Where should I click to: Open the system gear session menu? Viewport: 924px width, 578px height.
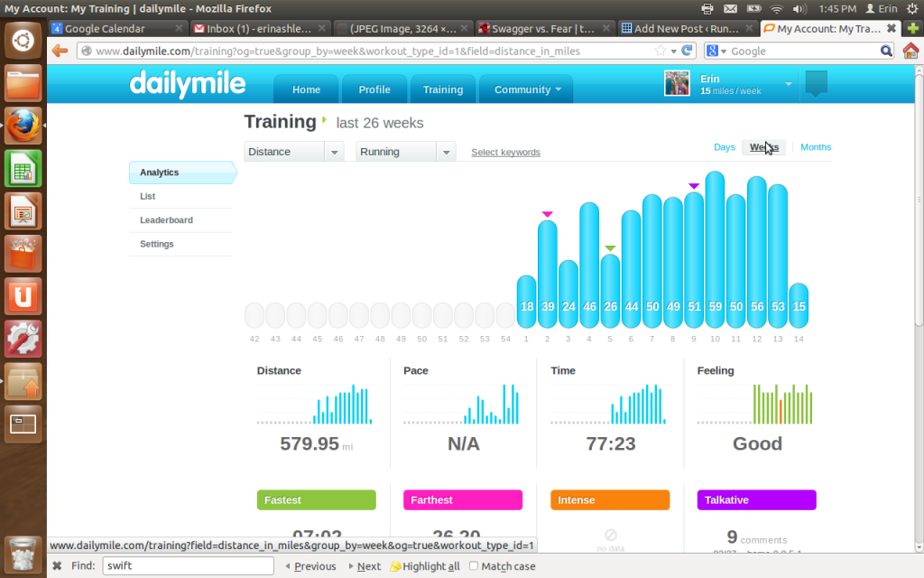[912, 8]
